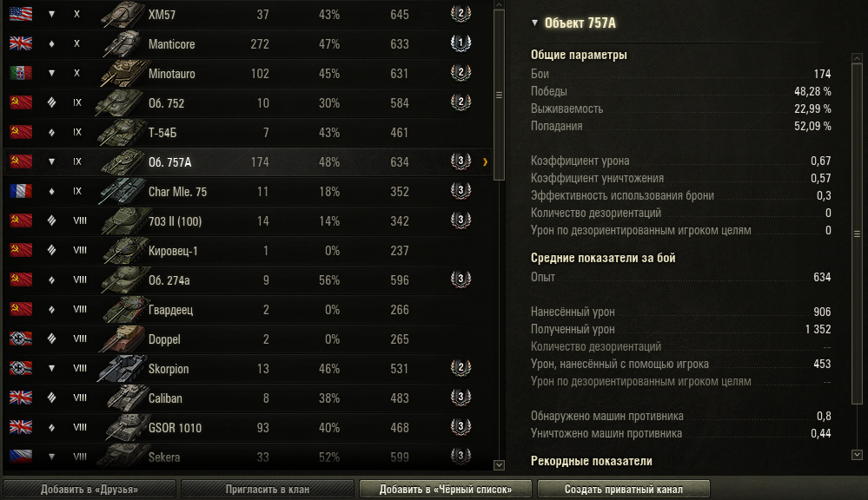
Task: Click Пригласить в клан button
Action: 268,489
